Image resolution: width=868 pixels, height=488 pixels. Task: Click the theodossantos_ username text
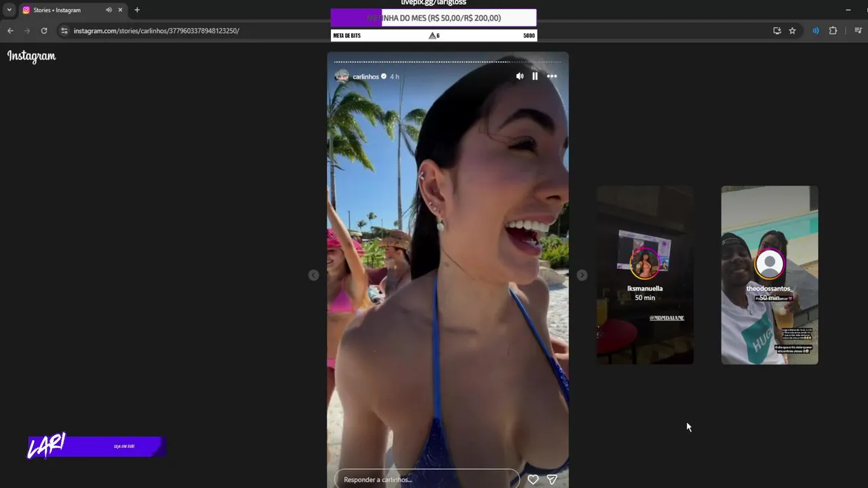click(x=770, y=289)
